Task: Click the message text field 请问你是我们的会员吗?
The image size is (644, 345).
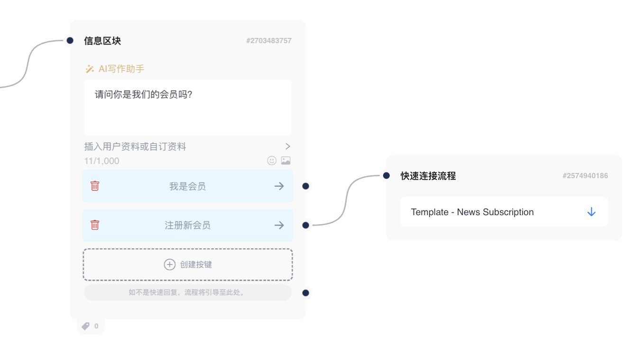Action: [x=188, y=108]
